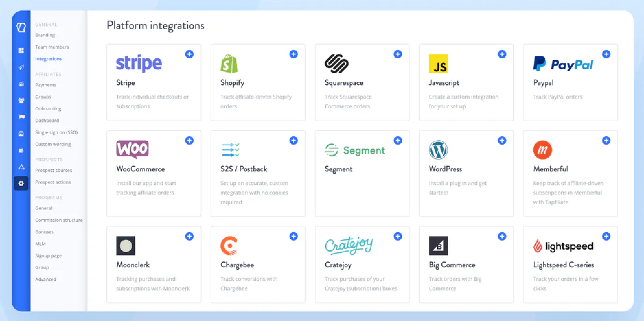Add the WordPress integration with its plus icon
The image size is (644, 321).
[x=502, y=140]
